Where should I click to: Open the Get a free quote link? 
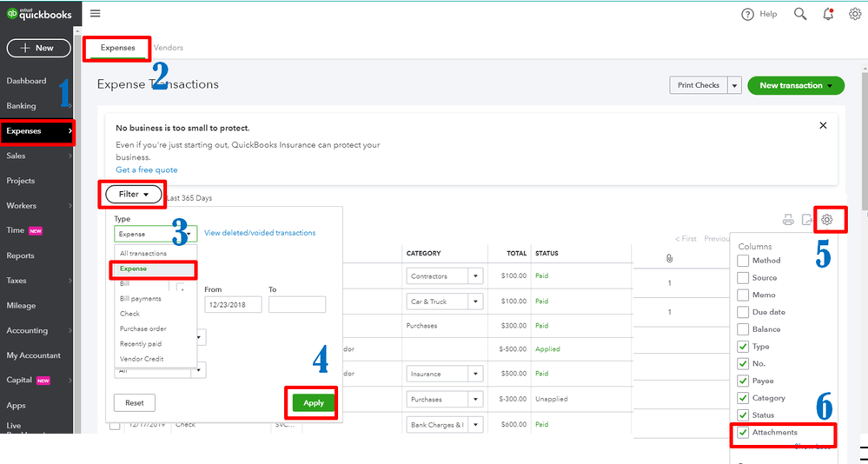pyautogui.click(x=147, y=170)
